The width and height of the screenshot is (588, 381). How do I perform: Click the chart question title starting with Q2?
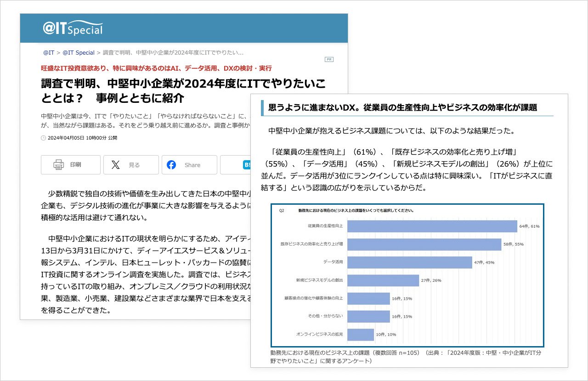coord(347,211)
